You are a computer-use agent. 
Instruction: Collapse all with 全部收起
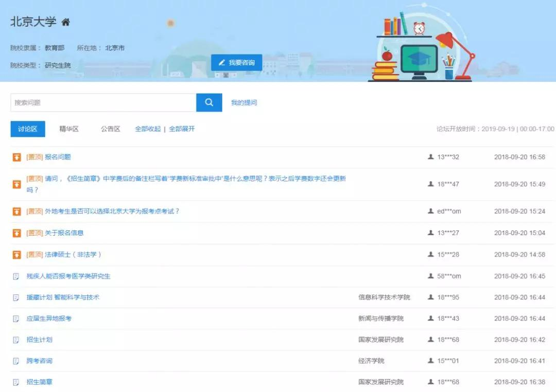click(148, 129)
